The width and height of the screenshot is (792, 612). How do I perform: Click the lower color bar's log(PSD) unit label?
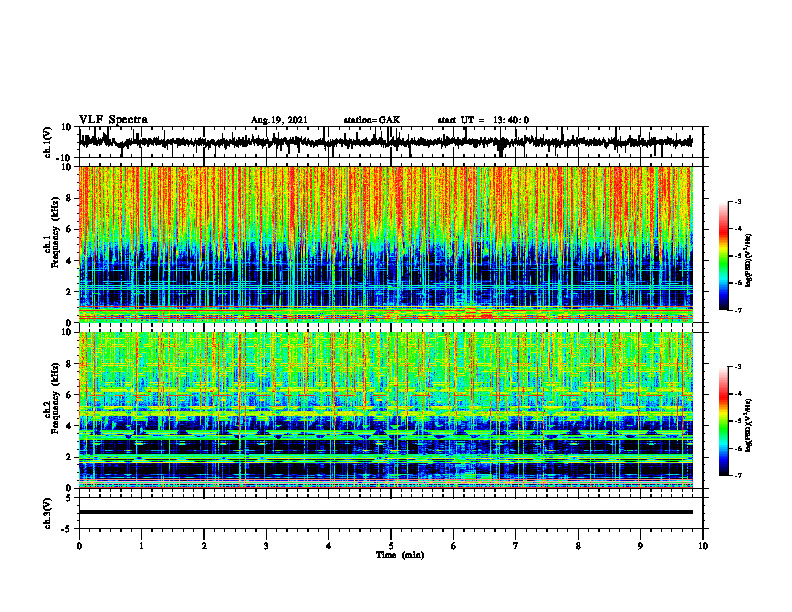click(750, 426)
